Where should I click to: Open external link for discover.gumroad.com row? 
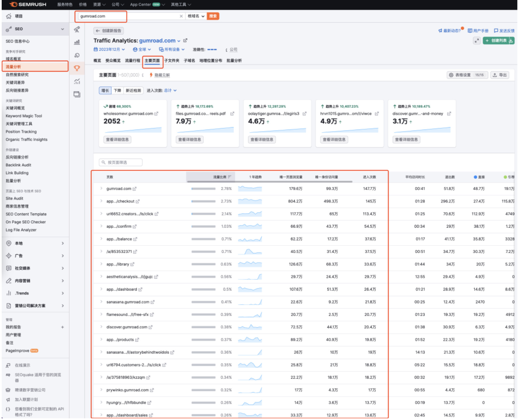[x=151, y=327]
